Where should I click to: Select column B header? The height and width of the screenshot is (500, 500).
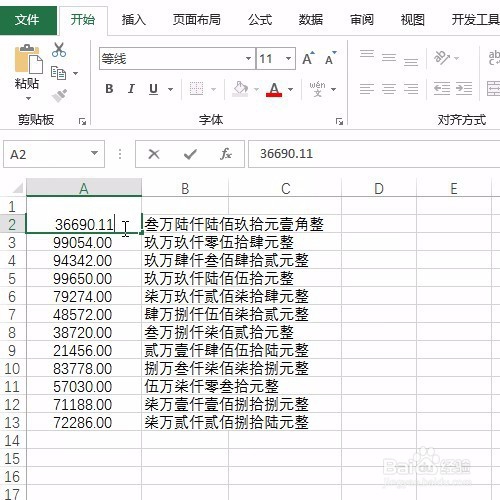185,188
